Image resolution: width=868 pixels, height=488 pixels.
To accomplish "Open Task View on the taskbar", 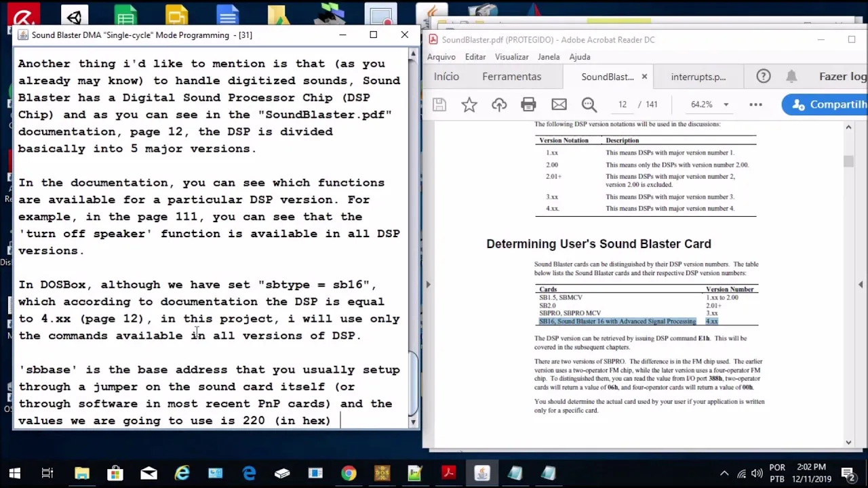I will [47, 473].
